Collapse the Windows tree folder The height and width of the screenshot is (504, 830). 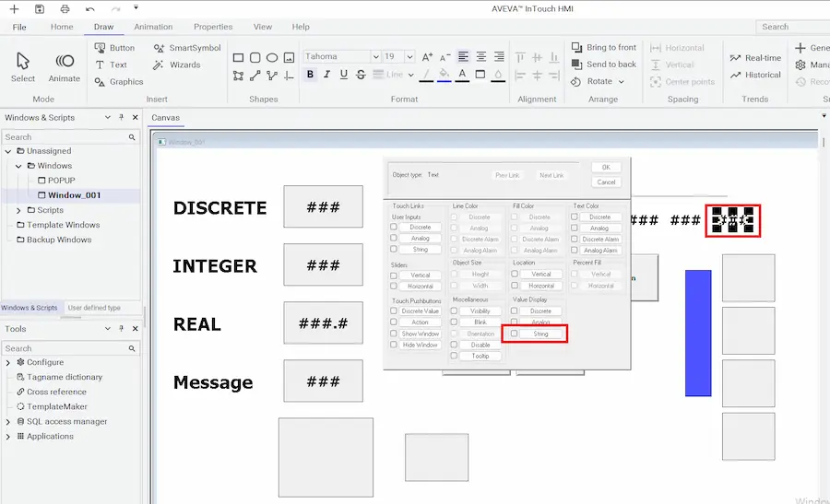18,166
